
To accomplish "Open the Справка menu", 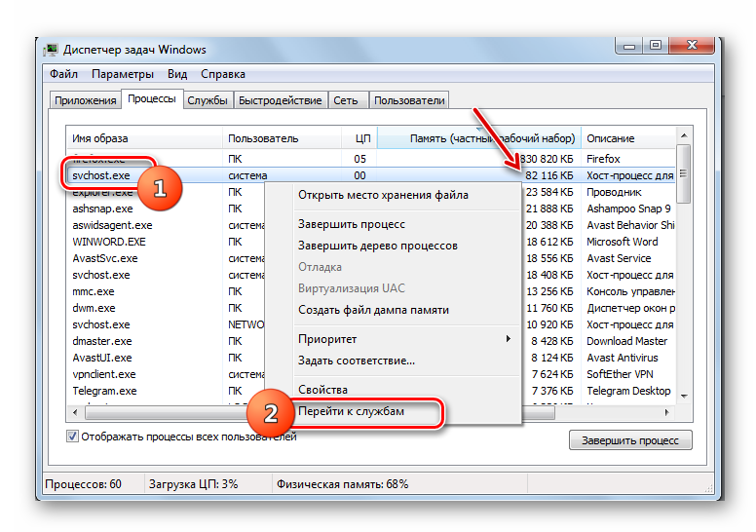I will (x=223, y=74).
